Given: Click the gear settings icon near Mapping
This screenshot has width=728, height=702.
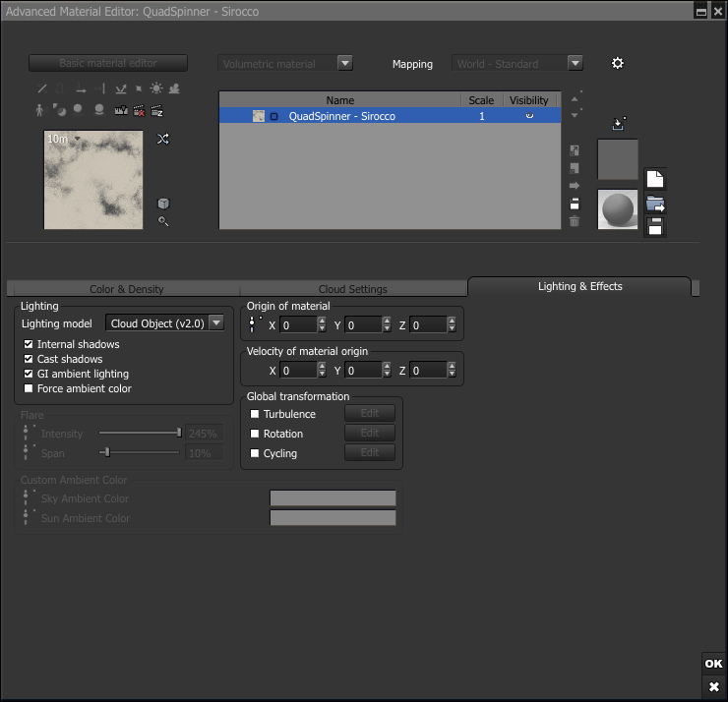Looking at the screenshot, I should tap(618, 63).
